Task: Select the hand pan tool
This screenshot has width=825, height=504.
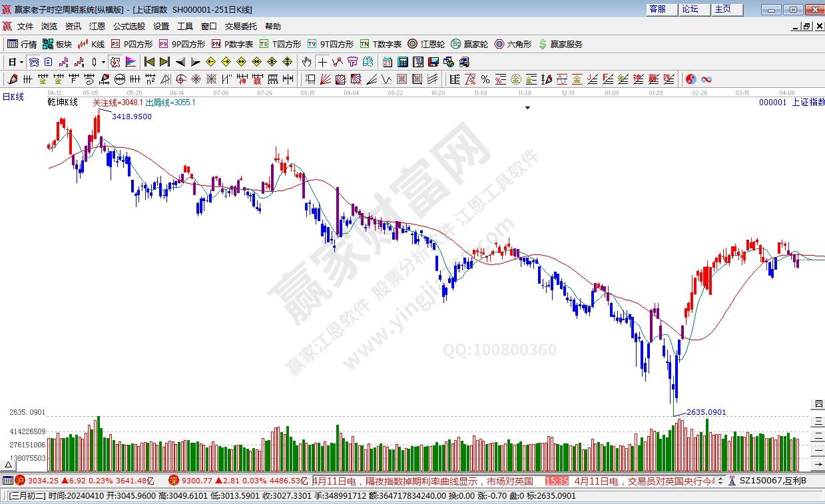Action: (x=306, y=62)
